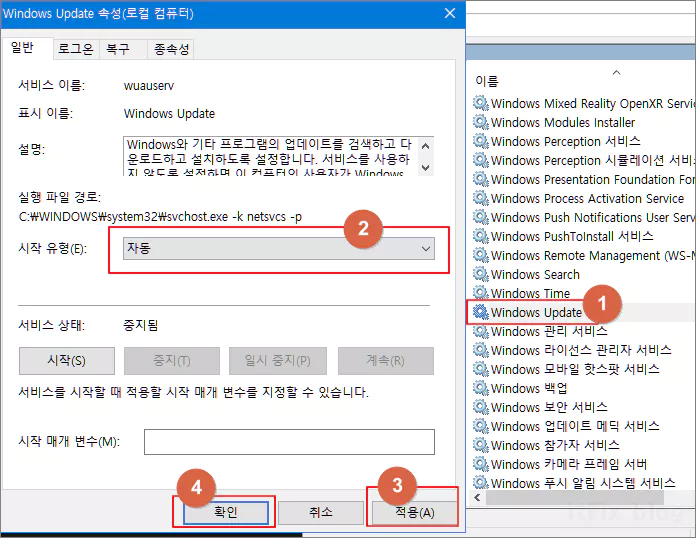Image resolution: width=696 pixels, height=538 pixels.
Task: Close the Windows Update 속성 dialog
Action: click(x=450, y=13)
